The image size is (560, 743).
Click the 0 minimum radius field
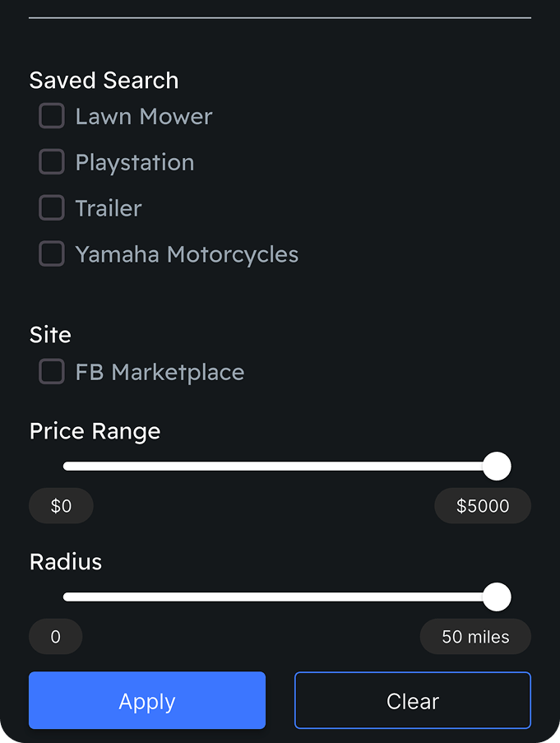[55, 637]
